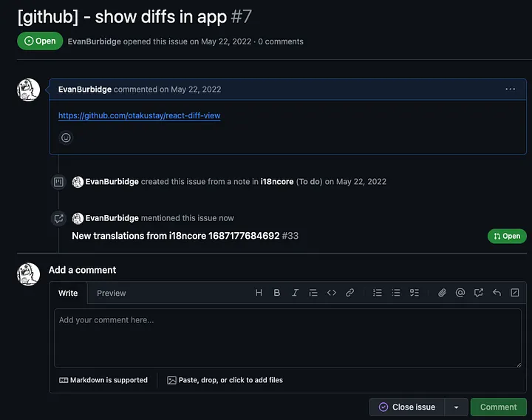Image resolution: width=532 pixels, height=420 pixels.
Task: Insert a bulleted list
Action: [x=395, y=293]
